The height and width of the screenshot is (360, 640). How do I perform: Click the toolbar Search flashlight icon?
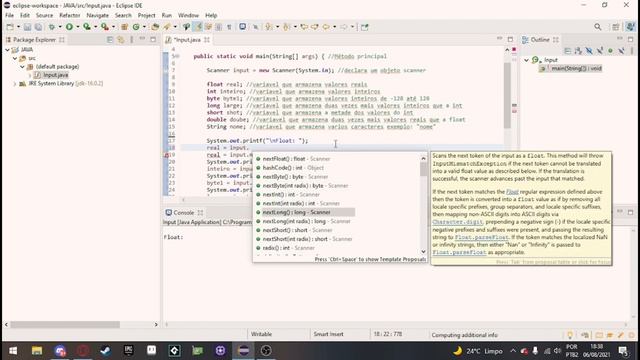click(x=167, y=27)
